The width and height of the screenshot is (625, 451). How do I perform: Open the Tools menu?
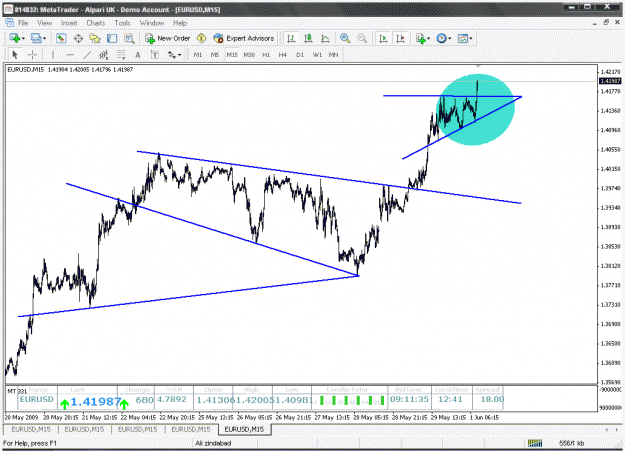tap(122, 23)
